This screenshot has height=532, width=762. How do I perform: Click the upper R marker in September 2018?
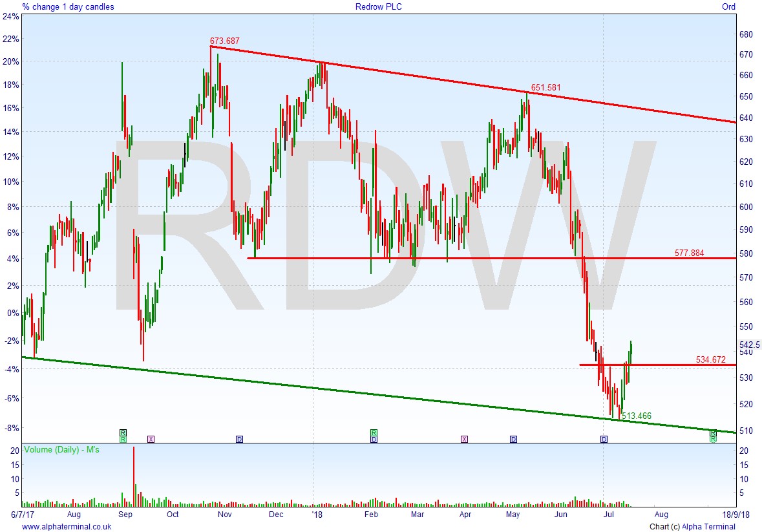tap(713, 433)
